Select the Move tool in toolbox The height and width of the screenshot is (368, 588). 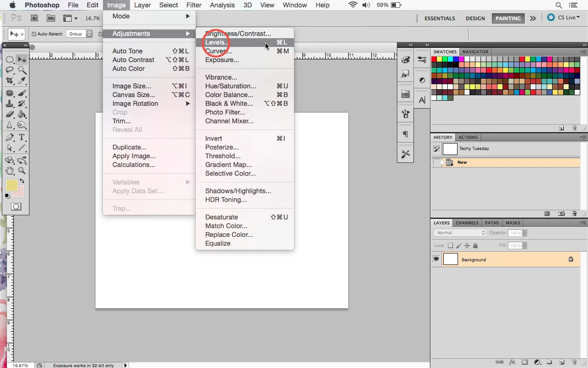click(22, 59)
